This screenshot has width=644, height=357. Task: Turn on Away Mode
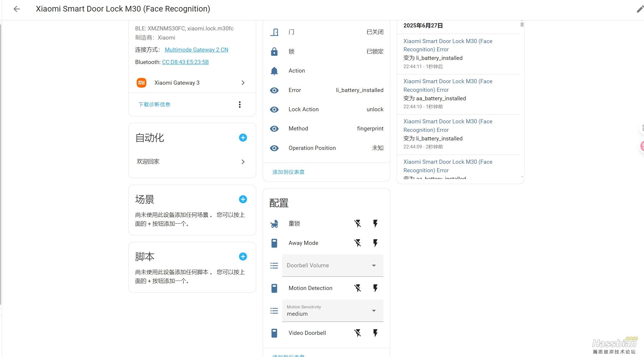click(x=375, y=243)
